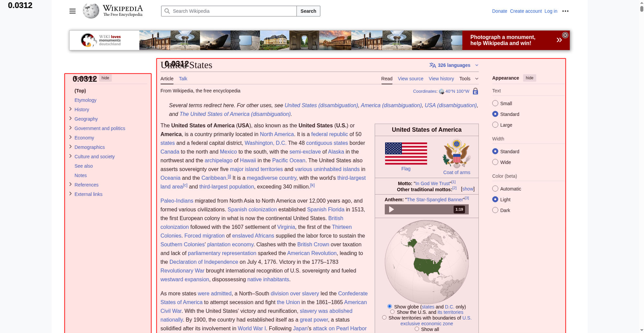This screenshot has width=644, height=333.
Task: Expand the References contents section
Action: pos(71,184)
